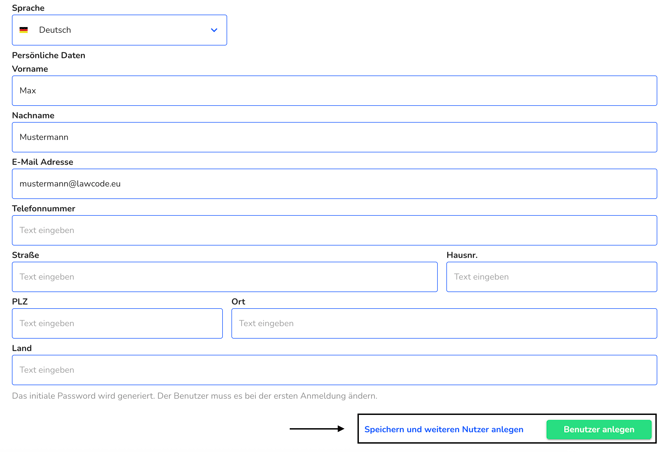
Task: Click the empty Telefonnummer text field
Action: click(334, 230)
